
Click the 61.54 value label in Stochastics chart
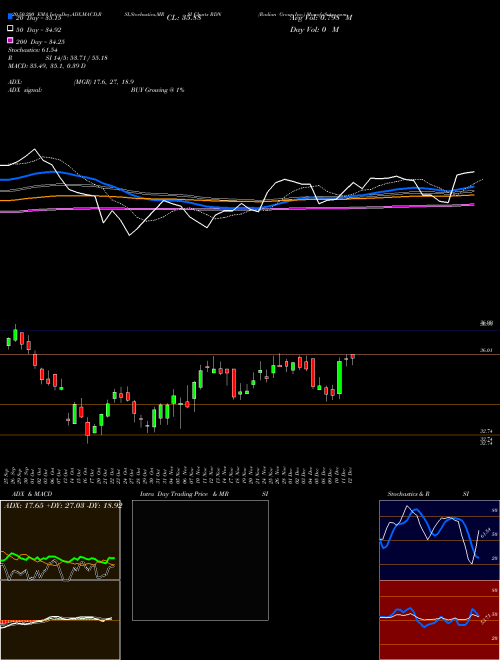coord(486,533)
